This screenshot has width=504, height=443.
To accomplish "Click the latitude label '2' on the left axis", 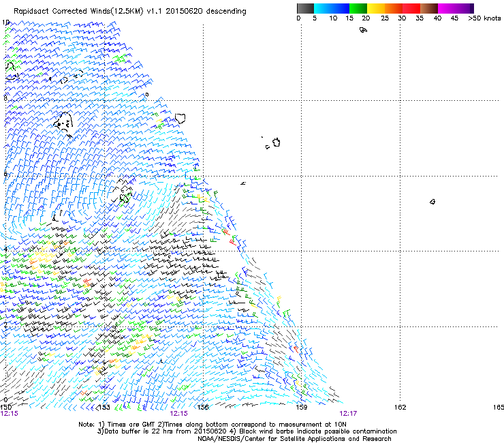I will (5, 325).
